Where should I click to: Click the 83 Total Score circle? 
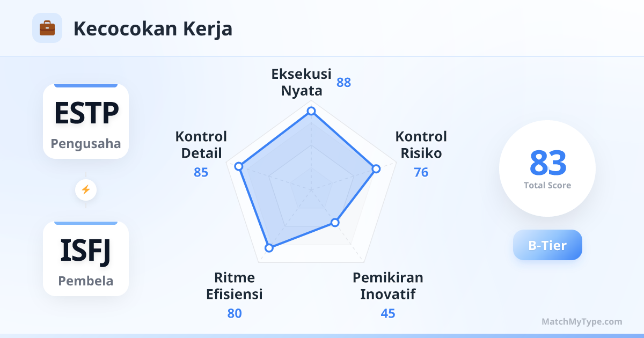[547, 168]
